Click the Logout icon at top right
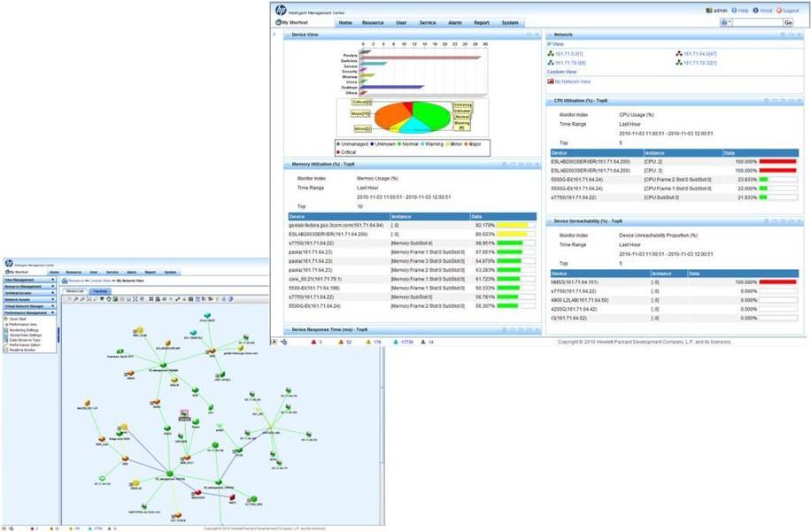The image size is (811, 532). pyautogui.click(x=778, y=10)
